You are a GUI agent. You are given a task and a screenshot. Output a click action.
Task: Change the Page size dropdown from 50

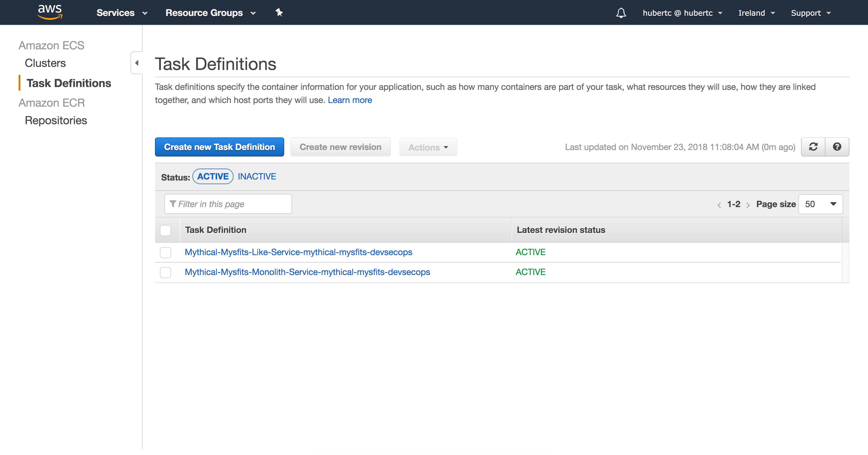click(820, 204)
